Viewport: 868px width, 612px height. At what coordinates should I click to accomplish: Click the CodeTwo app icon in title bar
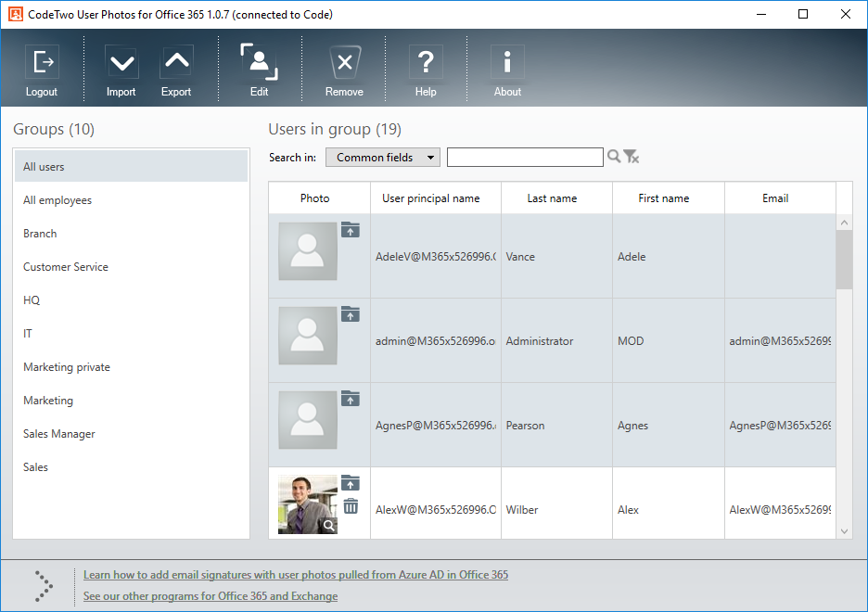(16, 15)
